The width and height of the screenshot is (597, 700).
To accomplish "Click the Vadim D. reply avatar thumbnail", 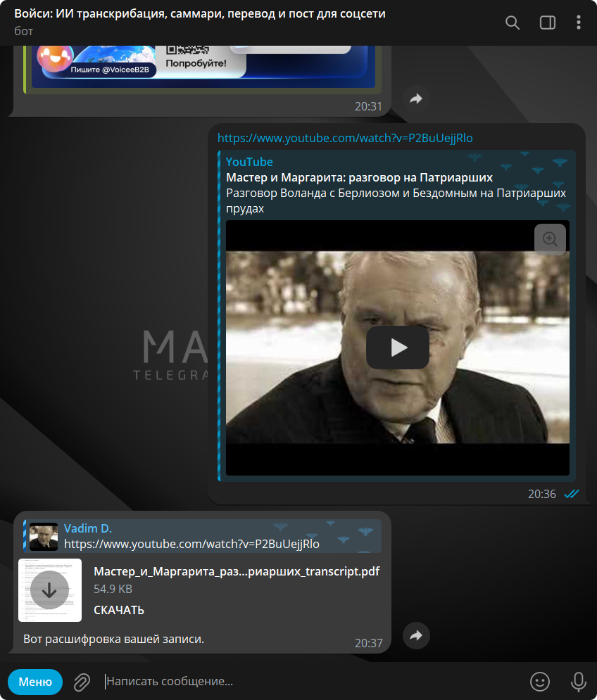I will pyautogui.click(x=44, y=536).
